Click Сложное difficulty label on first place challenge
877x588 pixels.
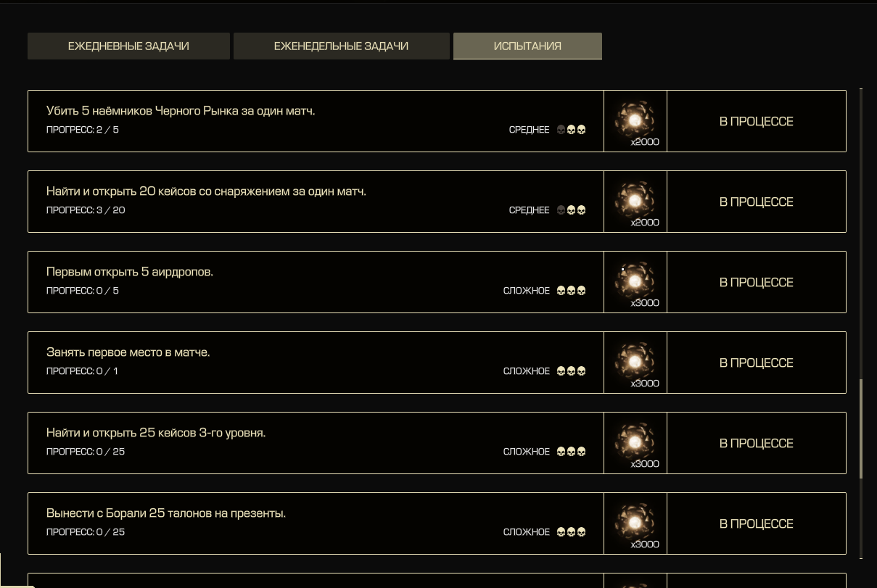(x=527, y=371)
